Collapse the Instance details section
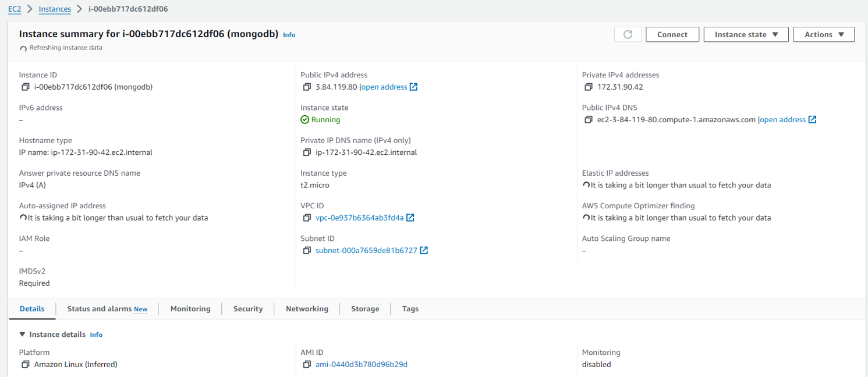 coord(23,335)
